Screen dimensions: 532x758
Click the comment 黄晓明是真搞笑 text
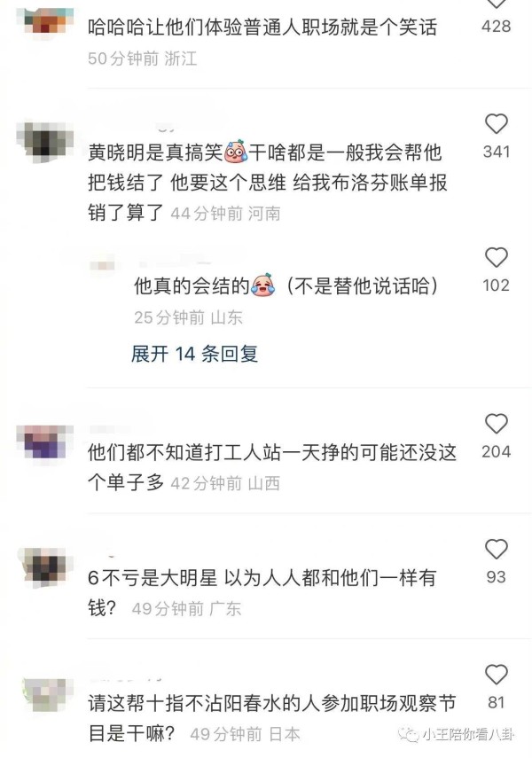(x=268, y=183)
